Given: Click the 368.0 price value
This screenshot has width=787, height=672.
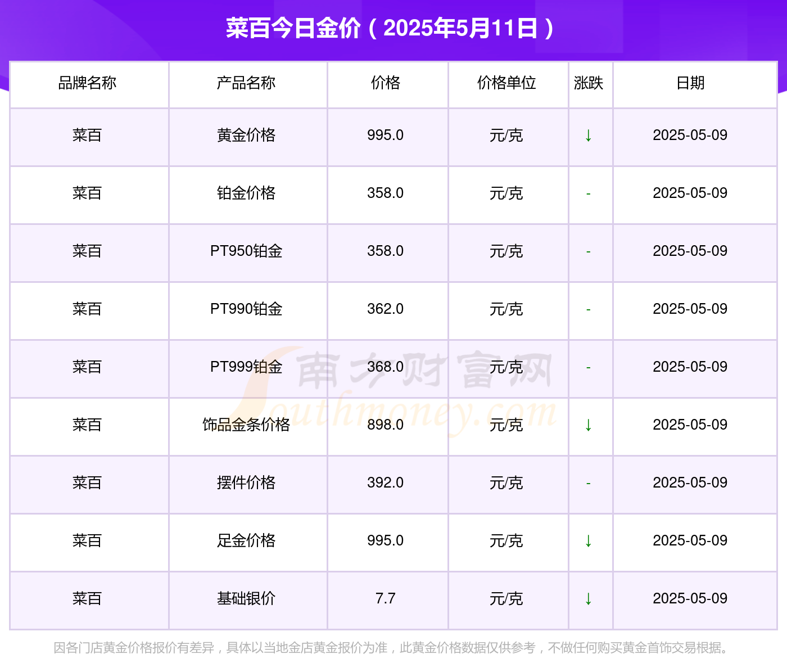Looking at the screenshot, I should (386, 367).
